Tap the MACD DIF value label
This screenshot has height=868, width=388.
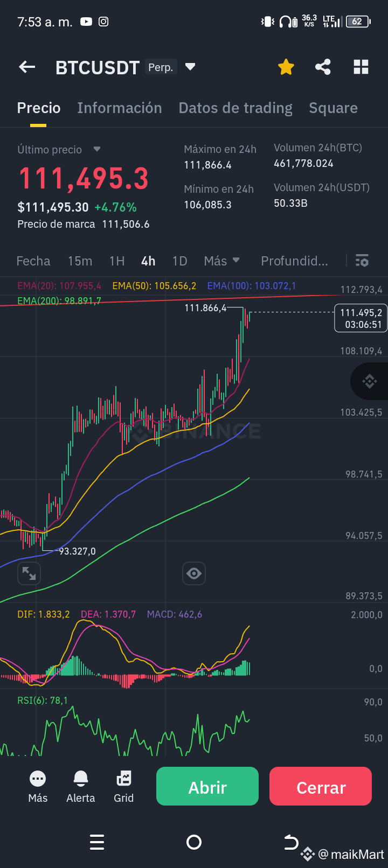(x=44, y=614)
